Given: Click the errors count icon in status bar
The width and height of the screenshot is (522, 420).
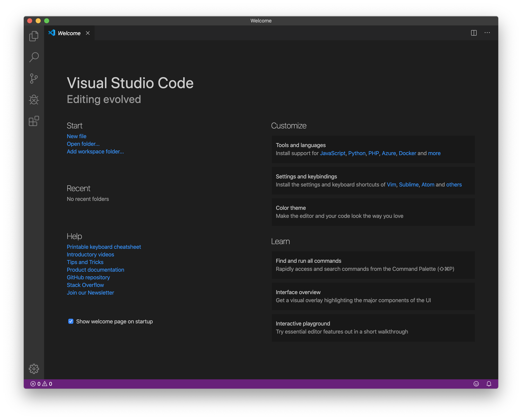Looking at the screenshot, I should (x=33, y=384).
